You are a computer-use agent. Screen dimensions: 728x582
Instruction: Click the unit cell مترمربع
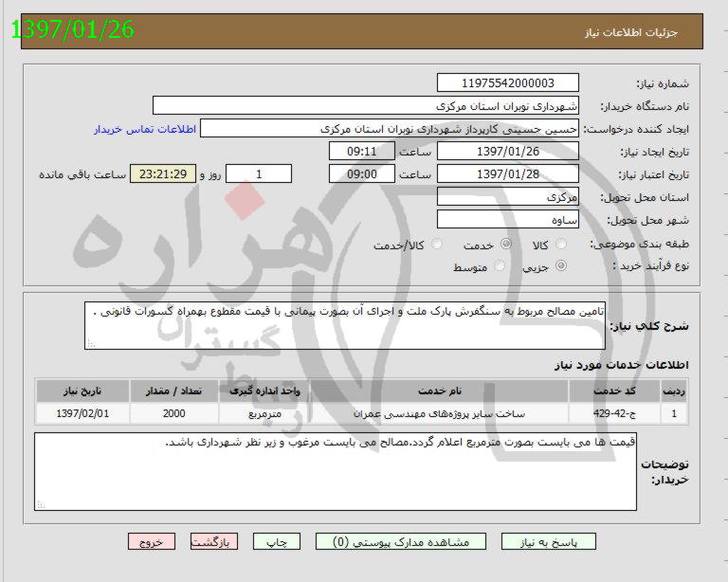pos(264,413)
